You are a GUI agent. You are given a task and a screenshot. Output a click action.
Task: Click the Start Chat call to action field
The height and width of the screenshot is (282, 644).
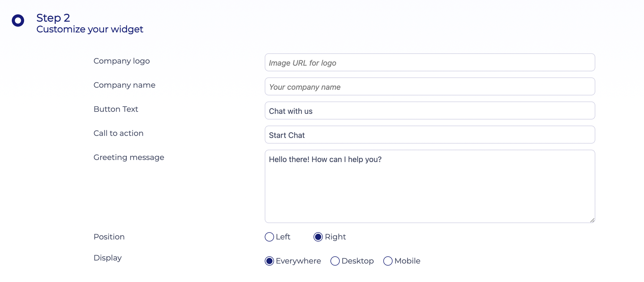tap(430, 135)
